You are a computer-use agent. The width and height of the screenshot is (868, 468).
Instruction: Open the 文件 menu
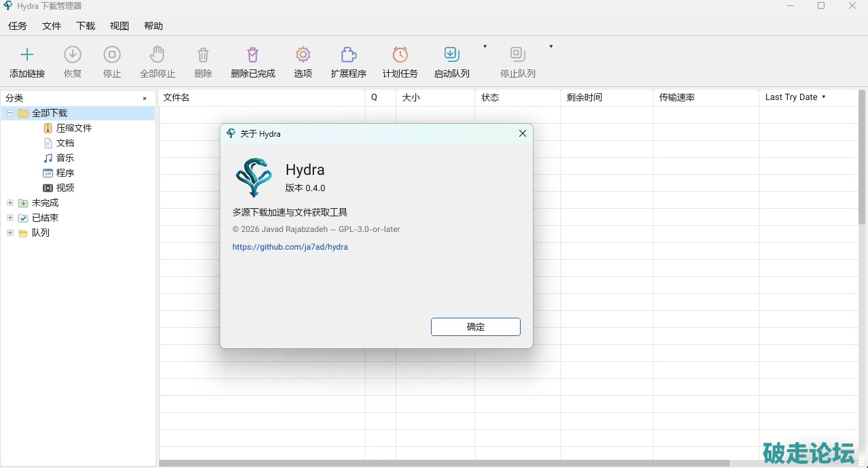coord(52,26)
